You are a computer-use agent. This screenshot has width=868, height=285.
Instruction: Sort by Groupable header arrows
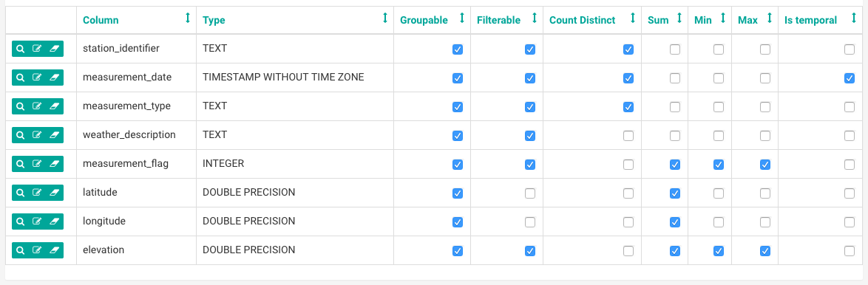461,18
